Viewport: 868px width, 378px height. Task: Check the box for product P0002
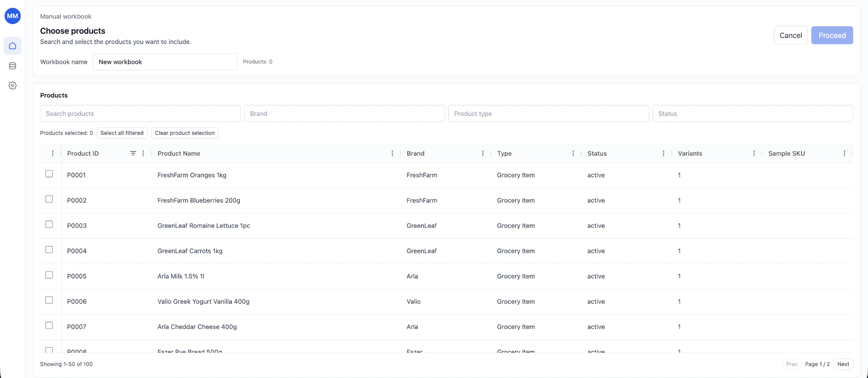(49, 199)
